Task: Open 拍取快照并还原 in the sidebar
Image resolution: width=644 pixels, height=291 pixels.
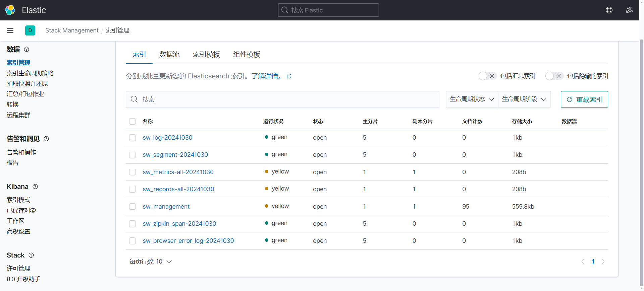Action: pos(27,83)
